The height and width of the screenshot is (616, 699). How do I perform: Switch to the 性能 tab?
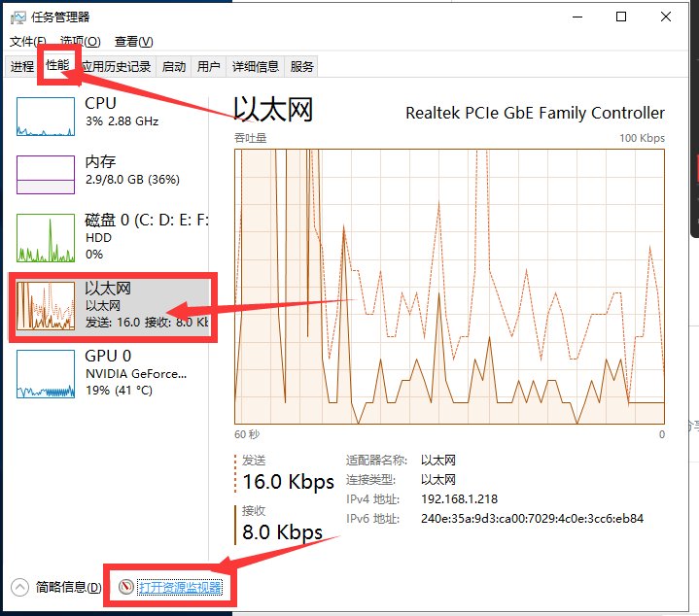click(58, 65)
